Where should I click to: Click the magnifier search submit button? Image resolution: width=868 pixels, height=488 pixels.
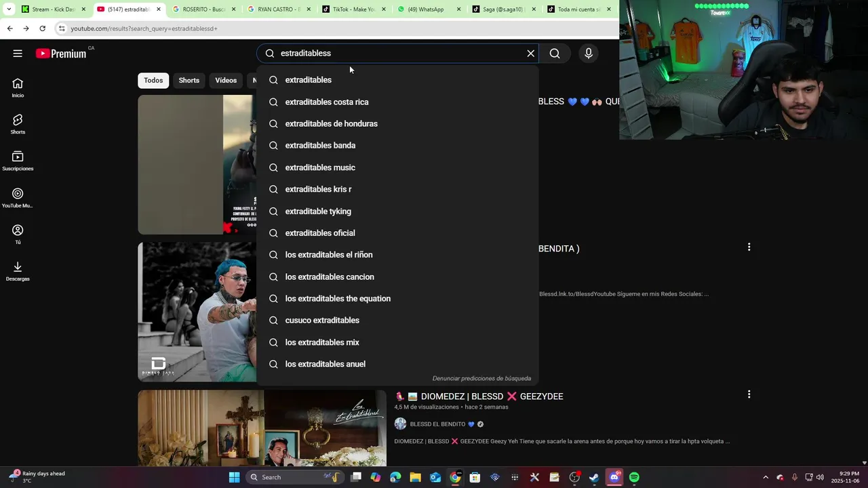[555, 54]
